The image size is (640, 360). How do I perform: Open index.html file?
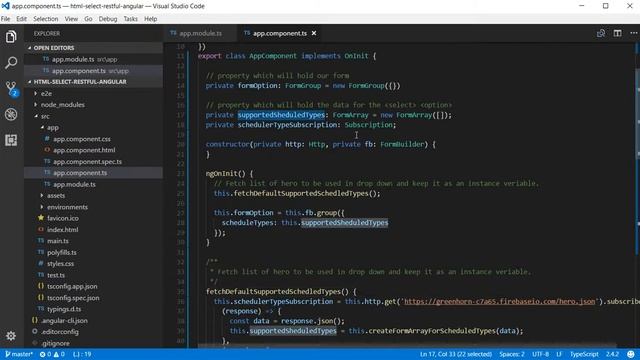(x=93, y=230)
